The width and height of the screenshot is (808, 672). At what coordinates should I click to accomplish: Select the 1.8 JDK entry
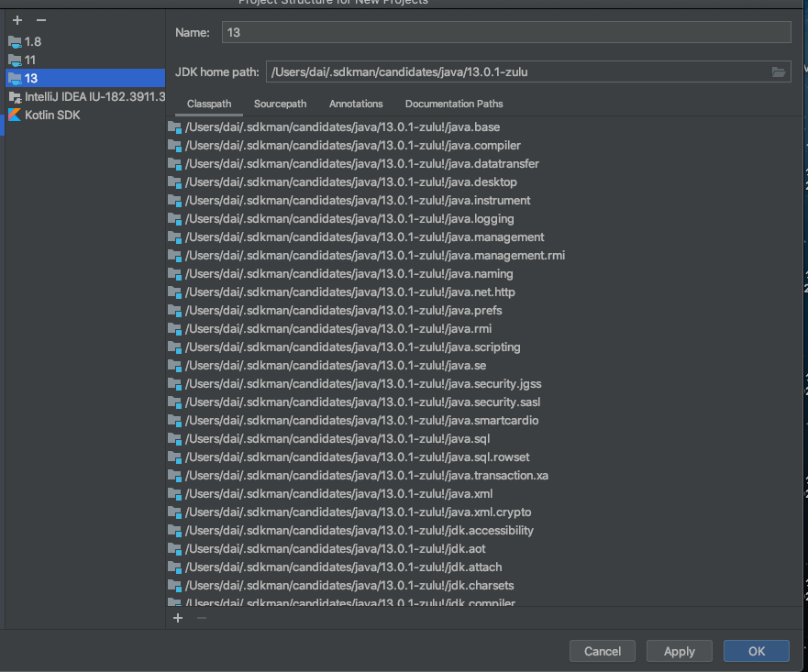85,41
